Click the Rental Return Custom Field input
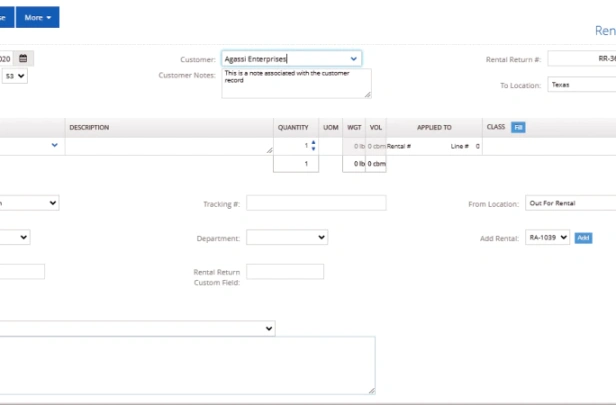The image size is (616, 405). (285, 271)
